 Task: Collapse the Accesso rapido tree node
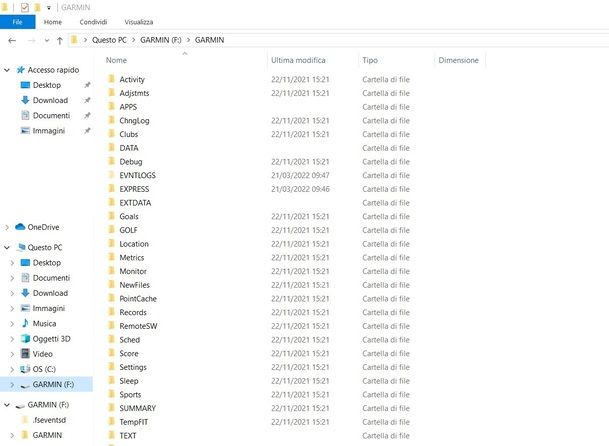(x=7, y=70)
